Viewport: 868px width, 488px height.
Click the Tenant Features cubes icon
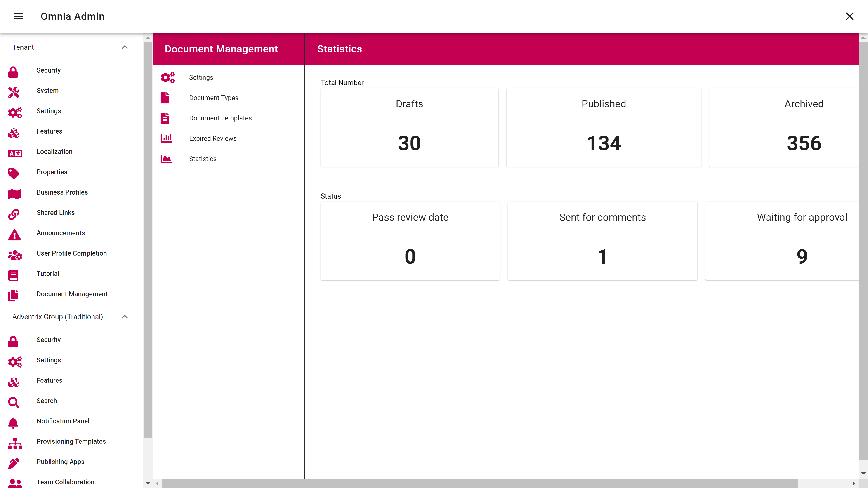point(14,133)
